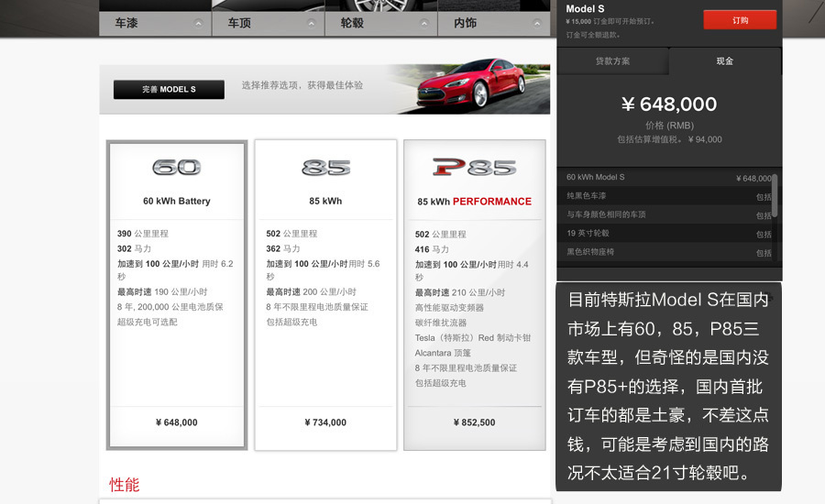The image size is (825, 504).
Task: Click the Model S title in order panel
Action: [585, 9]
